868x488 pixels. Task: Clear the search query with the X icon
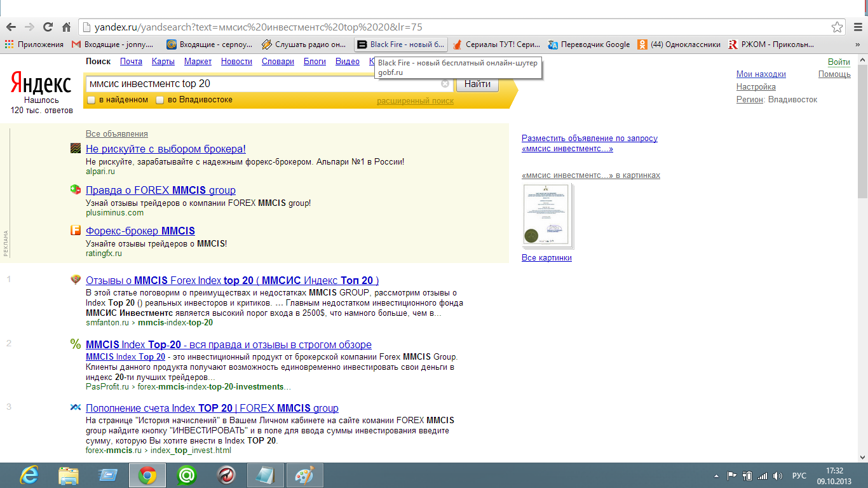[x=445, y=84]
